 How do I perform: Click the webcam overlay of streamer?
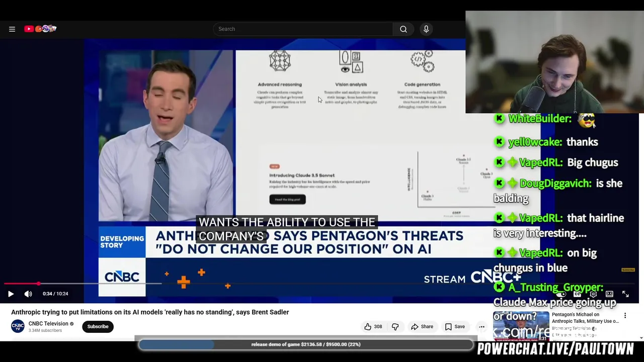click(554, 62)
